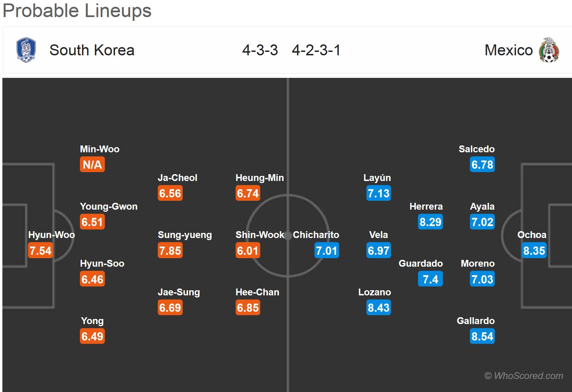Click Herrera's 8.29 rating badge
Viewport: 572px width, 392px height.
coord(430,222)
